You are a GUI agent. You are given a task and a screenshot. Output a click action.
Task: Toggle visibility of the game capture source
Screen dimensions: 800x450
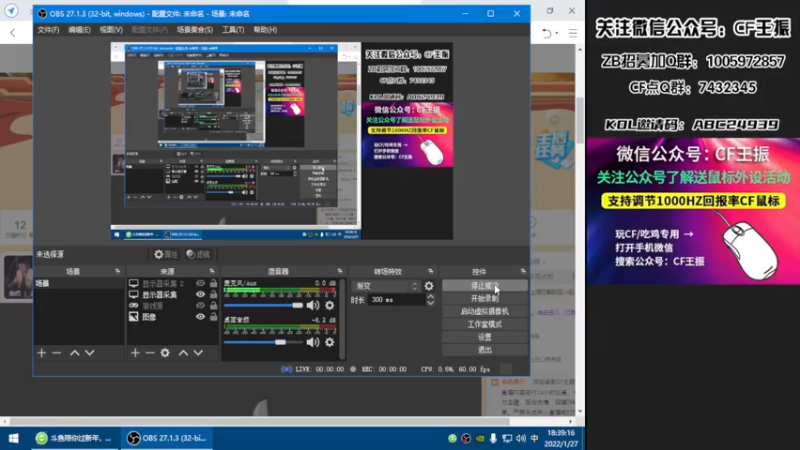(200, 306)
